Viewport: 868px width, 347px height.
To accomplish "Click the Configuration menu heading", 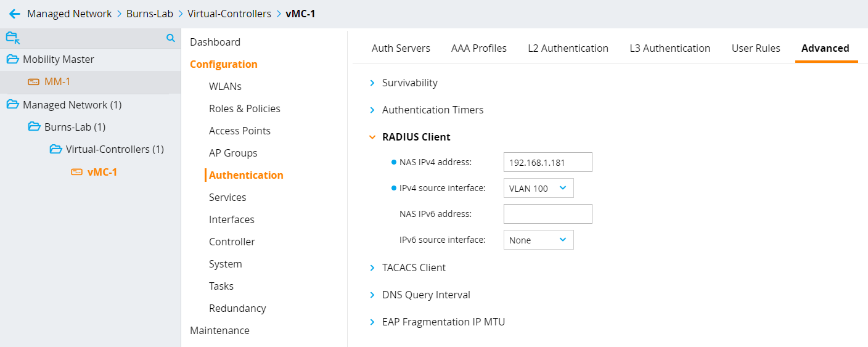I will pyautogui.click(x=224, y=64).
